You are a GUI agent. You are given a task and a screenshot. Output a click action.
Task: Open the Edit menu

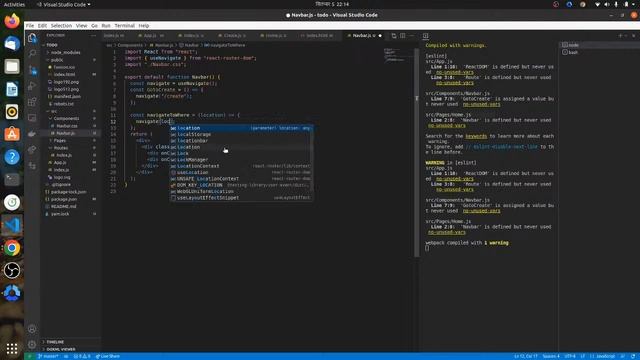pos(42,25)
